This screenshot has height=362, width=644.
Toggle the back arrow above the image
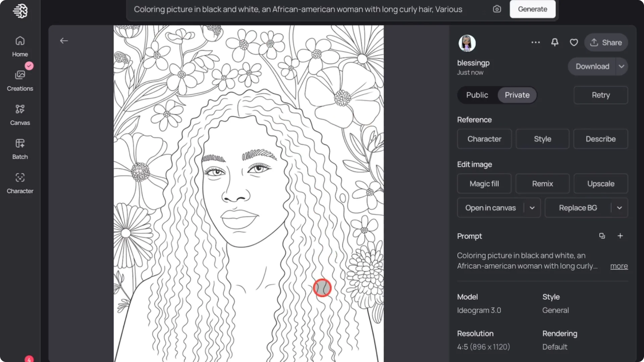64,41
